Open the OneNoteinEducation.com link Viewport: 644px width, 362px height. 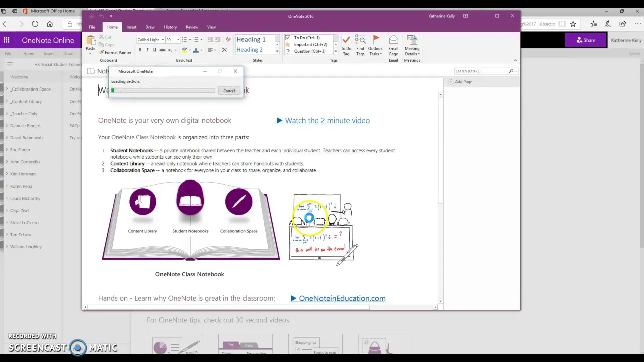click(338, 298)
